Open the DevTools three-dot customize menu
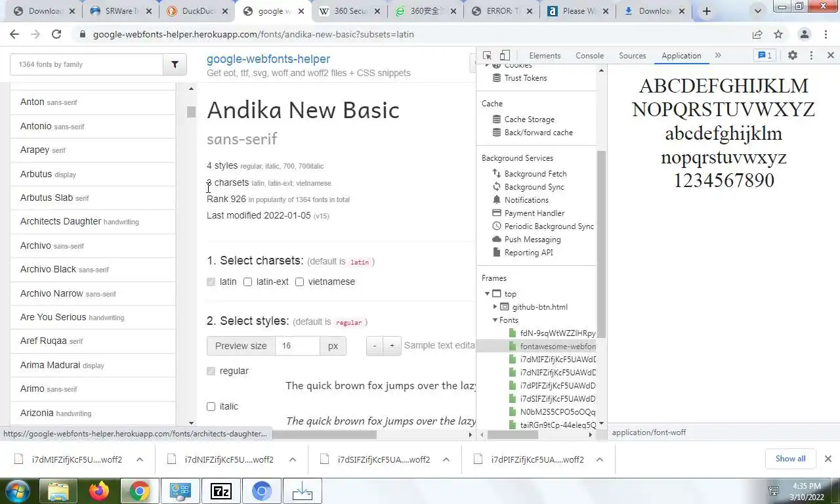The width and height of the screenshot is (840, 504). tap(812, 56)
